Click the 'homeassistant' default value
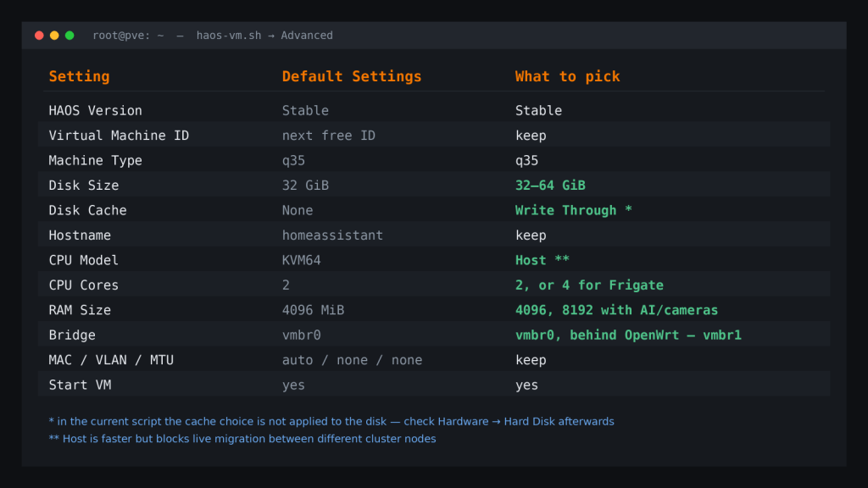The image size is (868, 488). pos(332,236)
